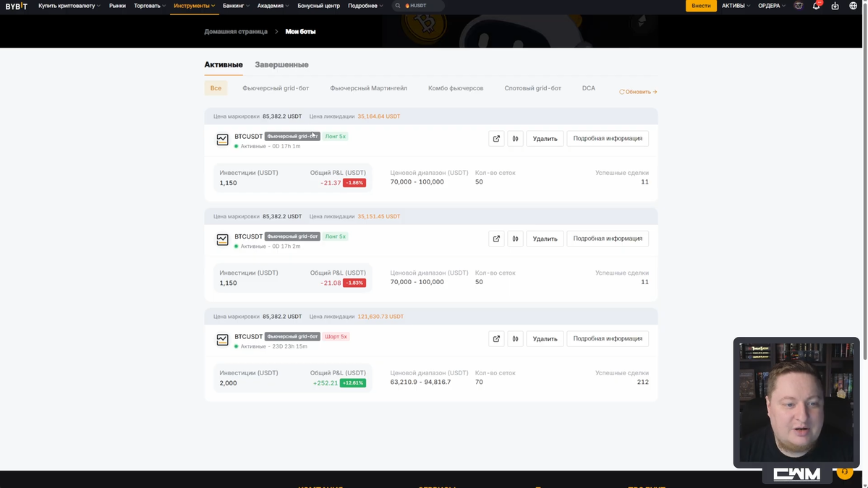The height and width of the screenshot is (488, 868).
Task: Share the first BTCUSDT long bot
Action: (x=496, y=138)
